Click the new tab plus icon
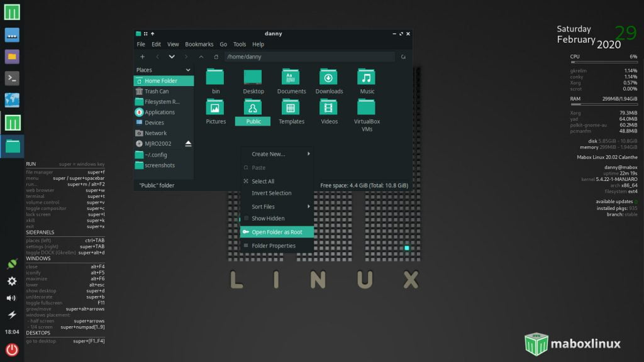The image size is (644, 362). 142,57
